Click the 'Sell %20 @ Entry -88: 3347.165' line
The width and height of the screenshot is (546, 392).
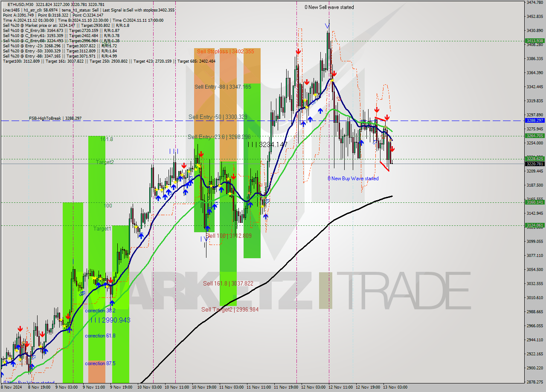point(60,56)
